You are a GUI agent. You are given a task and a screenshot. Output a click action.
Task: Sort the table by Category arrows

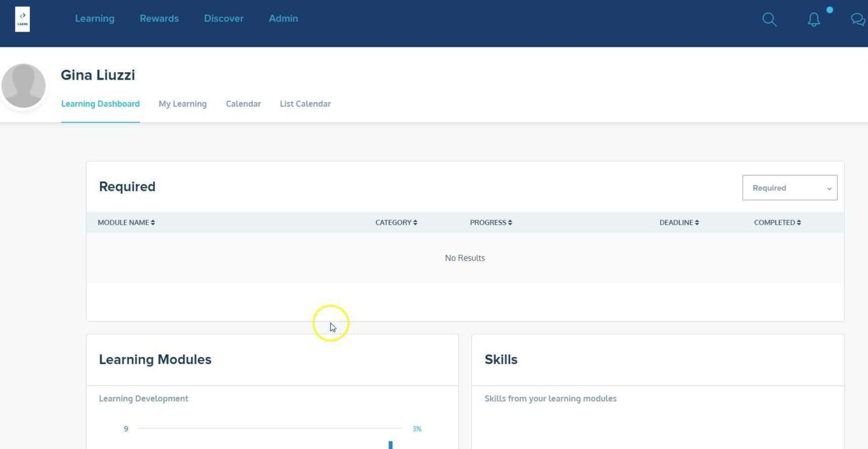coord(415,222)
